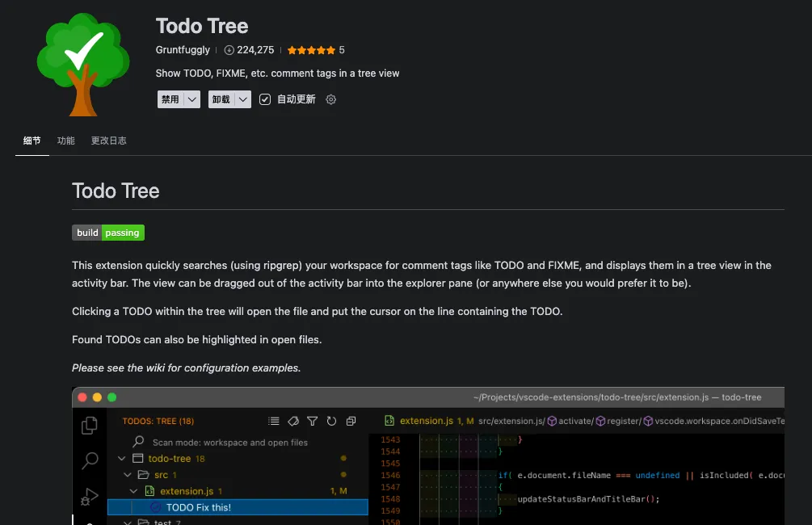Click the refresh icon in TODOS toolbar

tap(331, 421)
